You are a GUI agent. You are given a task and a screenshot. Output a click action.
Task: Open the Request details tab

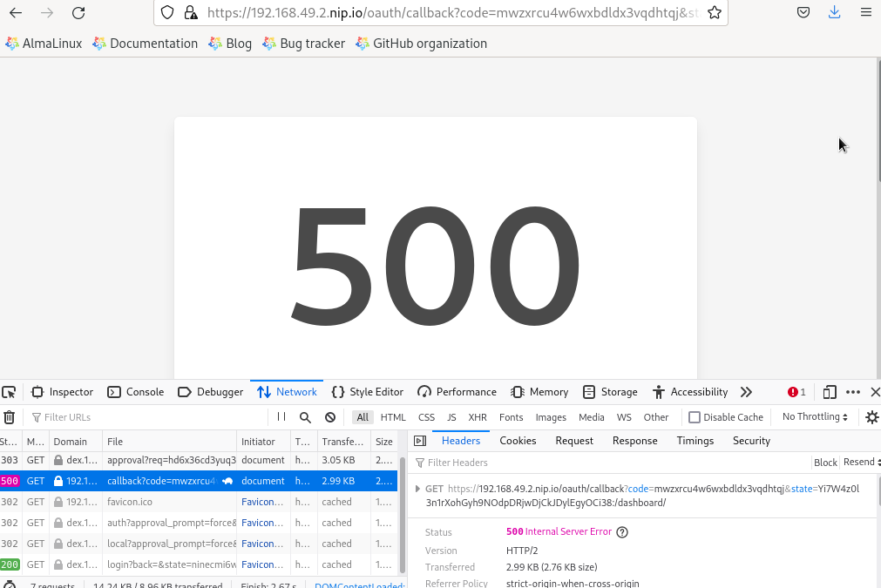coord(574,441)
